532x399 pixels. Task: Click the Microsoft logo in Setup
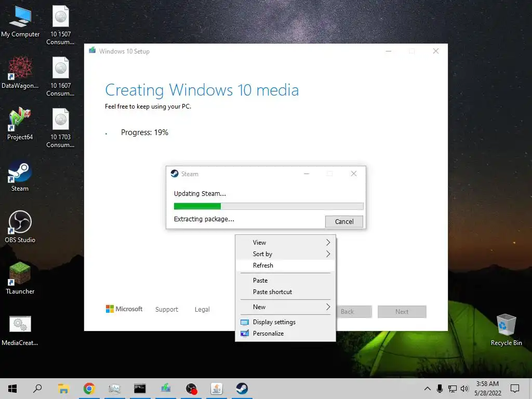pos(124,309)
